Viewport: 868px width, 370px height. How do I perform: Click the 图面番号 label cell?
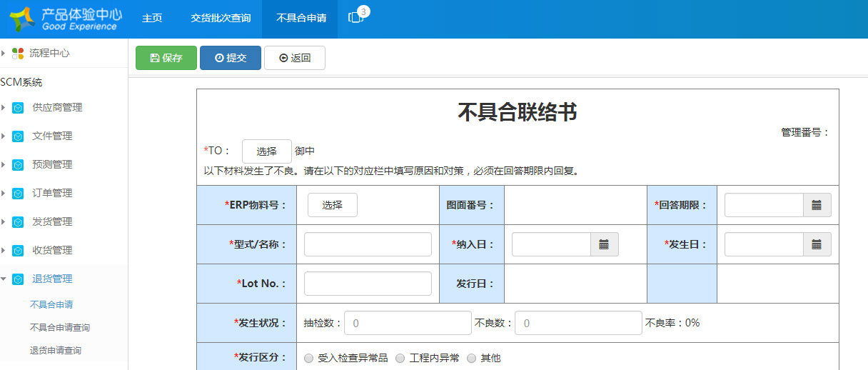[472, 205]
